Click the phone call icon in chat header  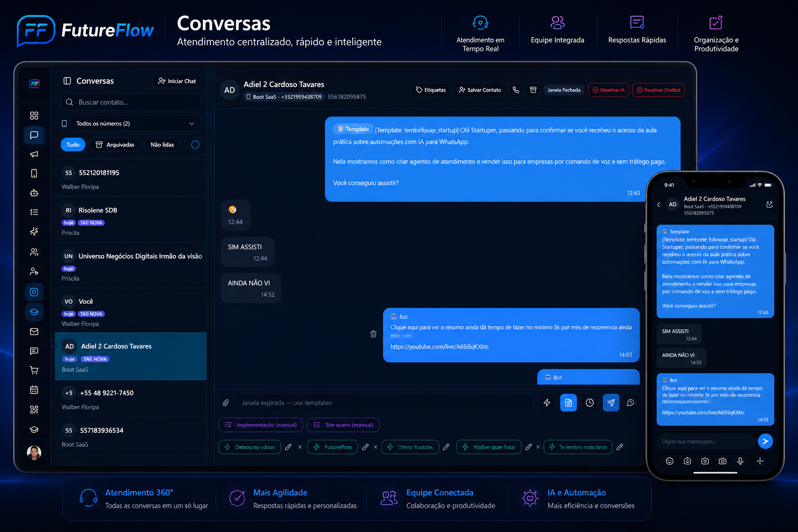(516, 90)
